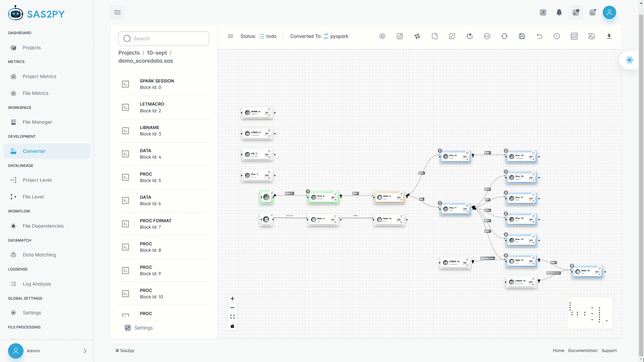This screenshot has height=362, width=644.
Task: Click the eye preview icon in the toolbar
Action: coord(382,36)
